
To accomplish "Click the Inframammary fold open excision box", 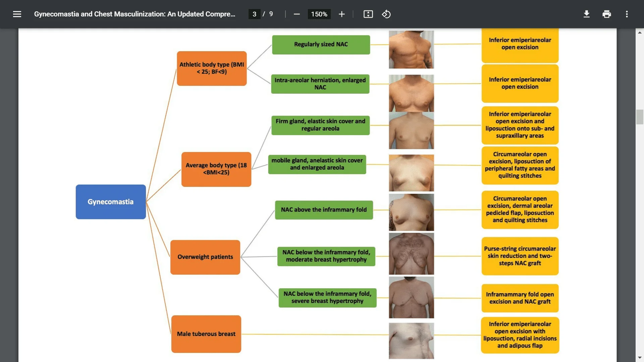I will 520,298.
